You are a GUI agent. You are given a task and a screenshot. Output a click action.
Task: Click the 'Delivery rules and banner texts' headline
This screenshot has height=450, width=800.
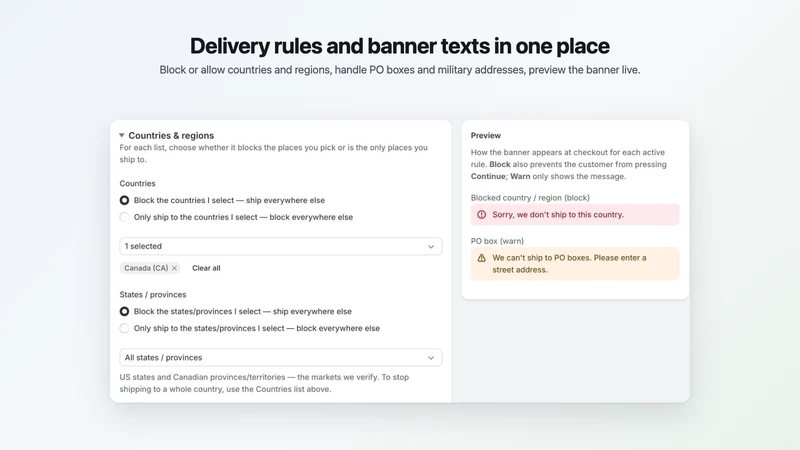click(x=399, y=46)
